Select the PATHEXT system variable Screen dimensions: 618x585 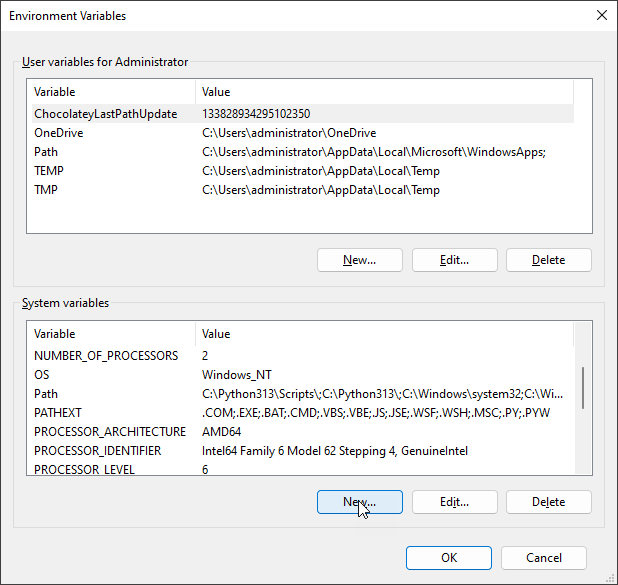[x=58, y=413]
